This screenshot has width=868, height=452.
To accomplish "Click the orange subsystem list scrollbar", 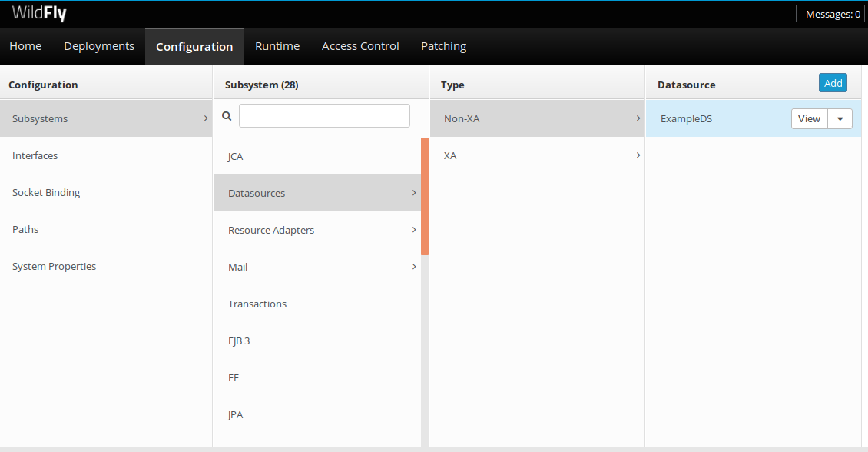I will click(x=425, y=196).
